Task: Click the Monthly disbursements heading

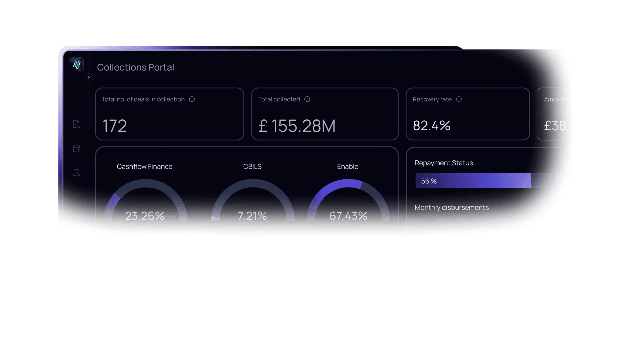Action: [x=452, y=207]
